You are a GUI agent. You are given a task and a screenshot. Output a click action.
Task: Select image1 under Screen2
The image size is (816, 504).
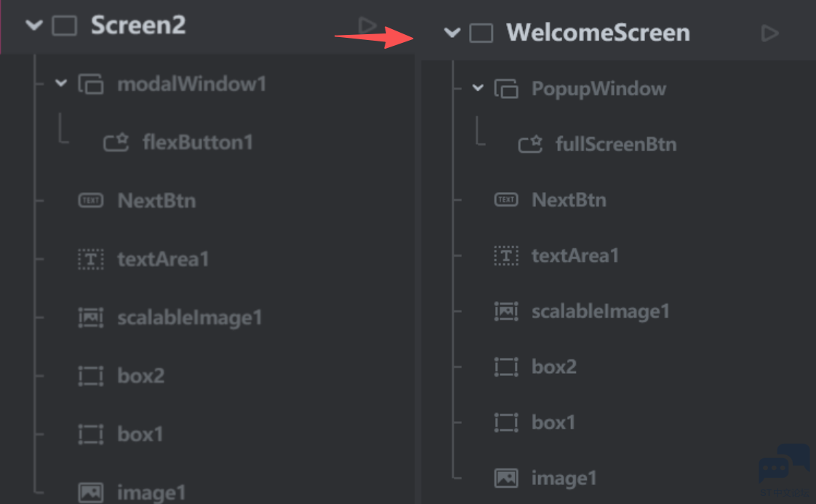coord(151,492)
